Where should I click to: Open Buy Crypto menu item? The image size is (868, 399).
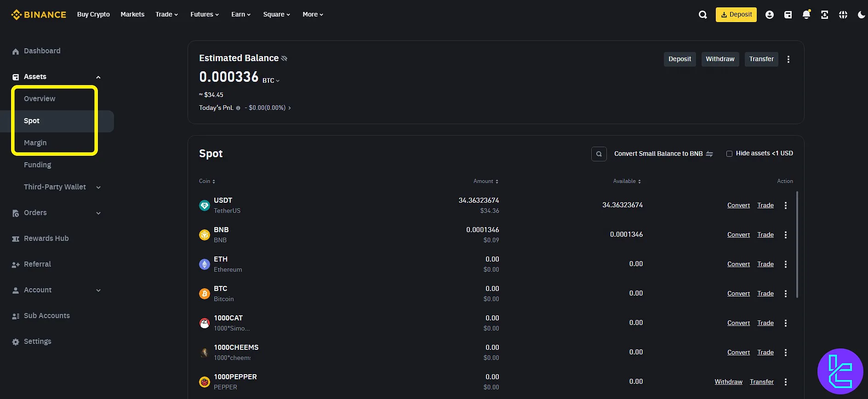[x=93, y=15]
